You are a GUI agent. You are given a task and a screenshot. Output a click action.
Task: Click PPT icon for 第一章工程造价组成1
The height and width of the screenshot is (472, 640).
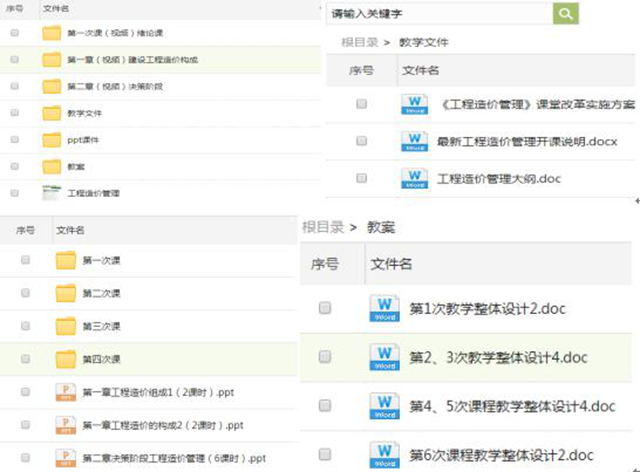tap(66, 392)
